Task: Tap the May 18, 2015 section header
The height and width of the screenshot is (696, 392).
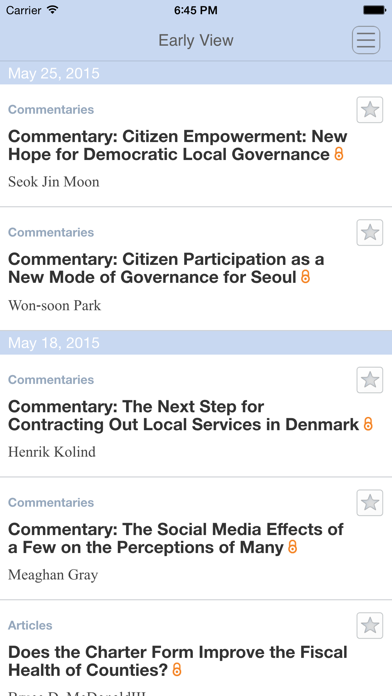Action: 196,343
